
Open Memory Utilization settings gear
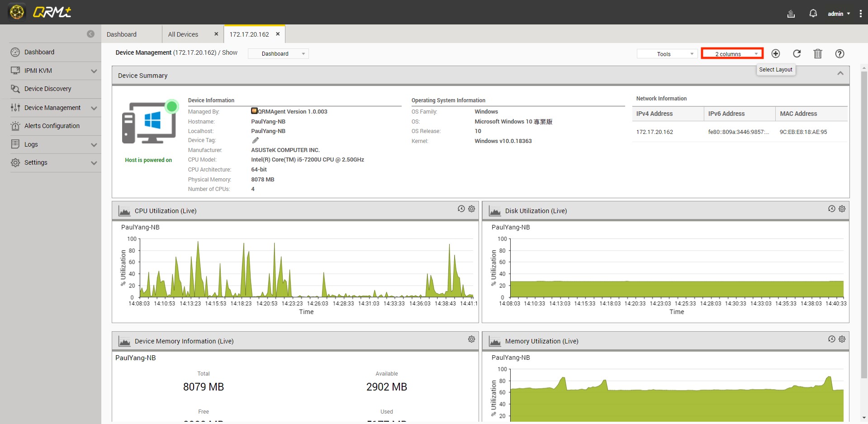(x=842, y=339)
